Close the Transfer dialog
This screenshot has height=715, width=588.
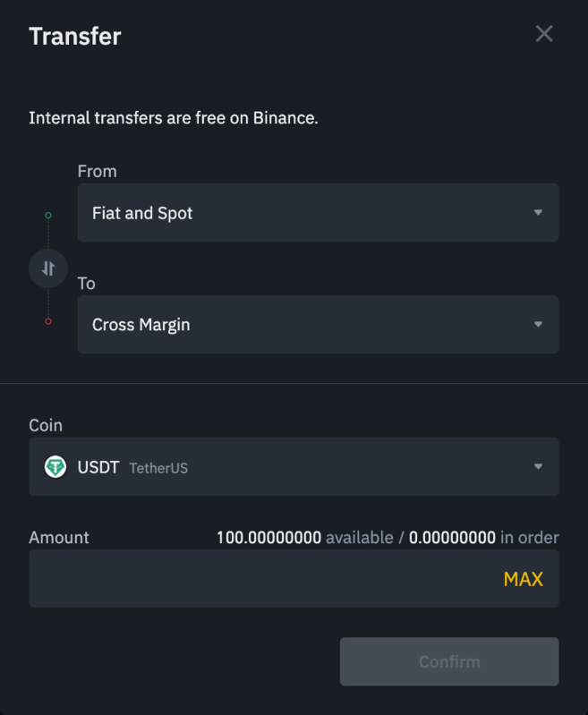(544, 34)
